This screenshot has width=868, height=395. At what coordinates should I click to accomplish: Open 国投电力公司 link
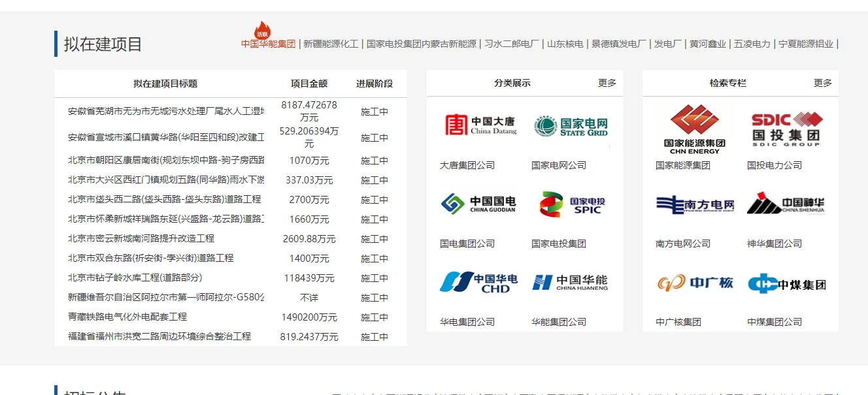coord(775,165)
